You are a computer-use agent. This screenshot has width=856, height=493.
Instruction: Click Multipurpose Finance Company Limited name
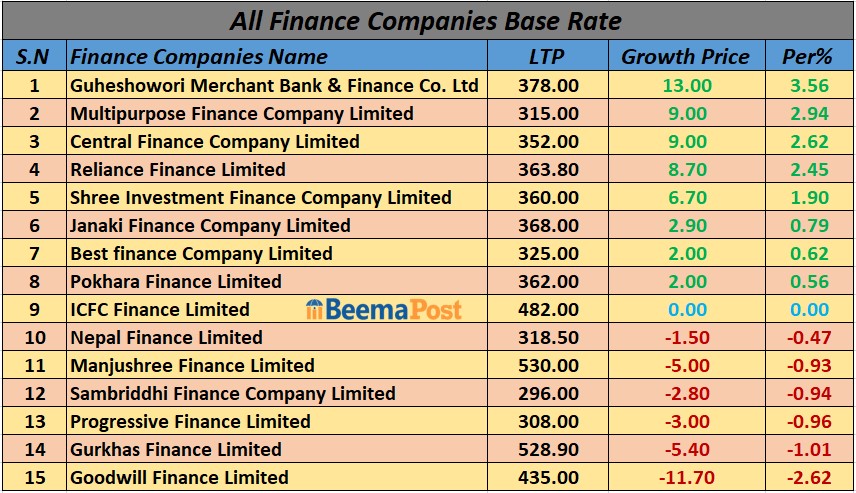pyautogui.click(x=241, y=113)
